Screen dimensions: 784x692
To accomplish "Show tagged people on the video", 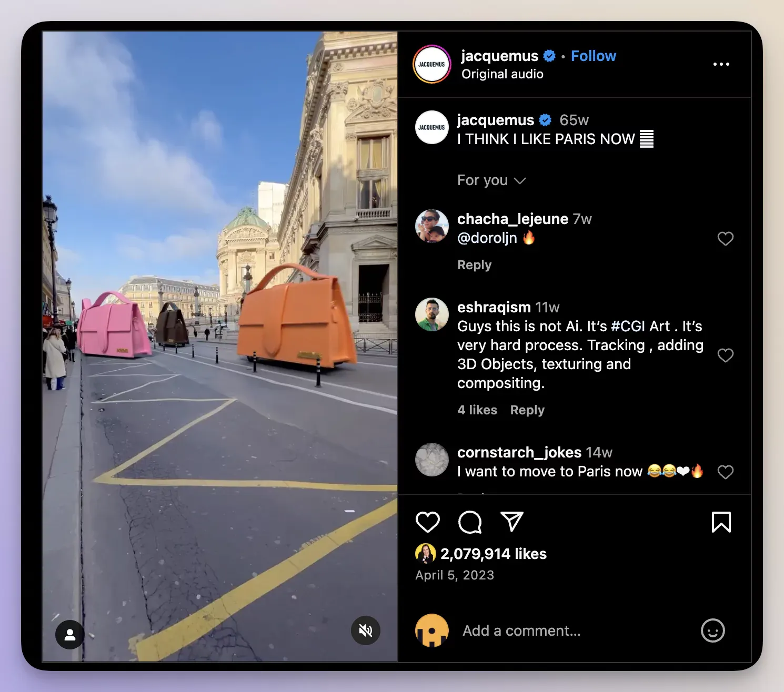I will (70, 635).
